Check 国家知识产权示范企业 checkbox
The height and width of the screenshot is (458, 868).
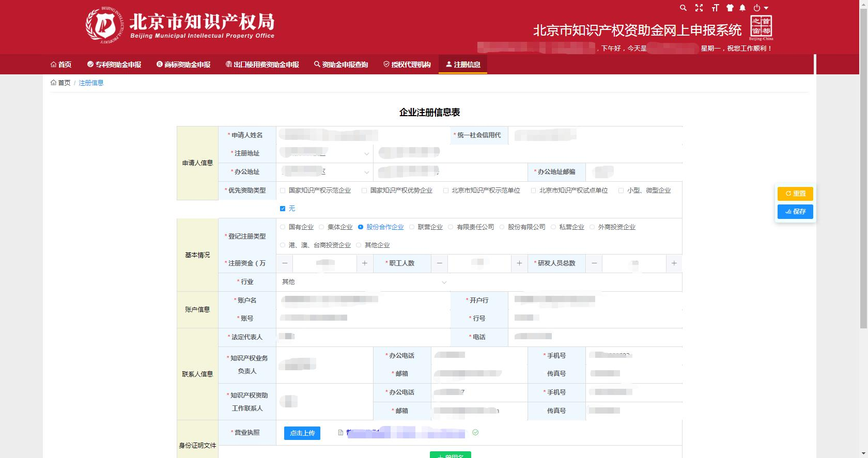[x=283, y=191]
